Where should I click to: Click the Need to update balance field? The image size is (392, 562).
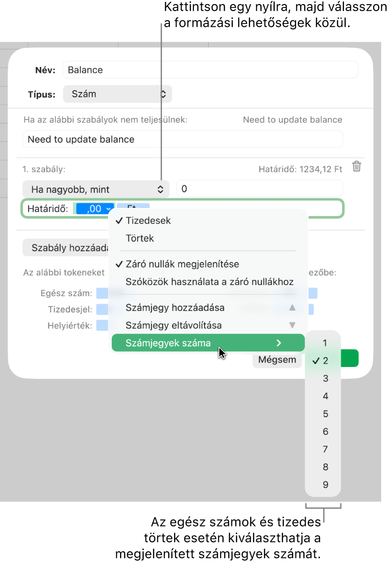pos(183,139)
